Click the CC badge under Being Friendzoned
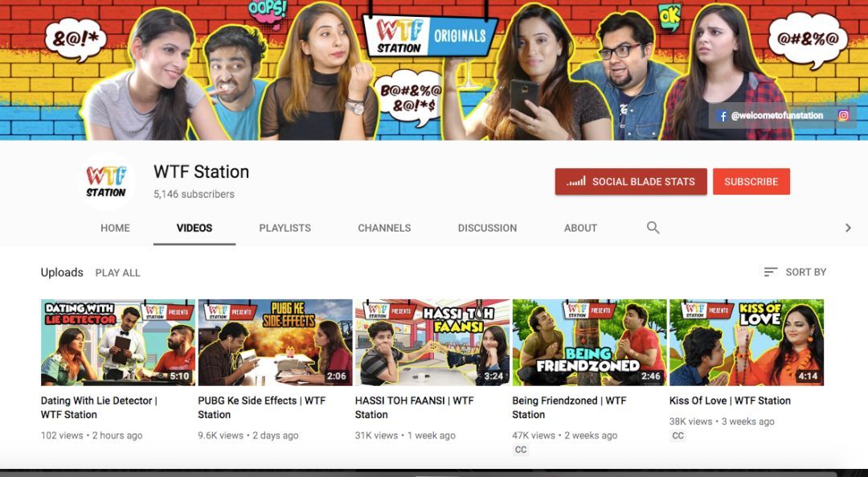This screenshot has height=477, width=868. [x=521, y=450]
